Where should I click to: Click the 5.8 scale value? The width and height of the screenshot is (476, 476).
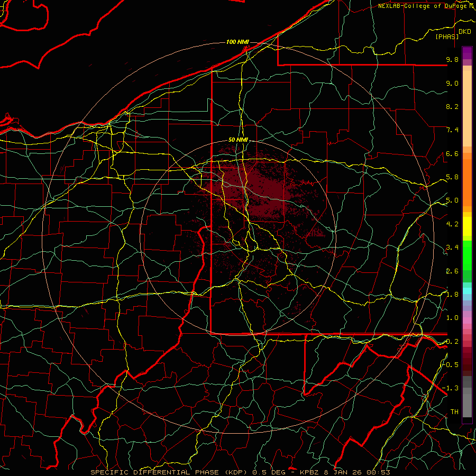(452, 177)
